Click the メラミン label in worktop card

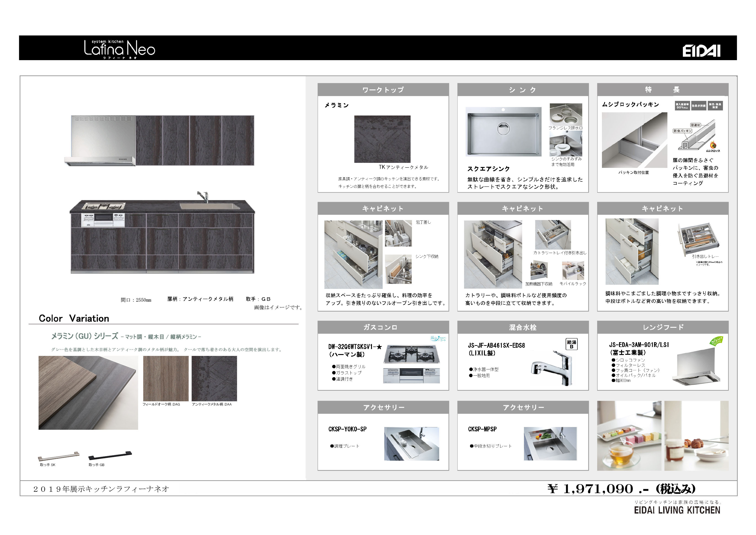(337, 105)
